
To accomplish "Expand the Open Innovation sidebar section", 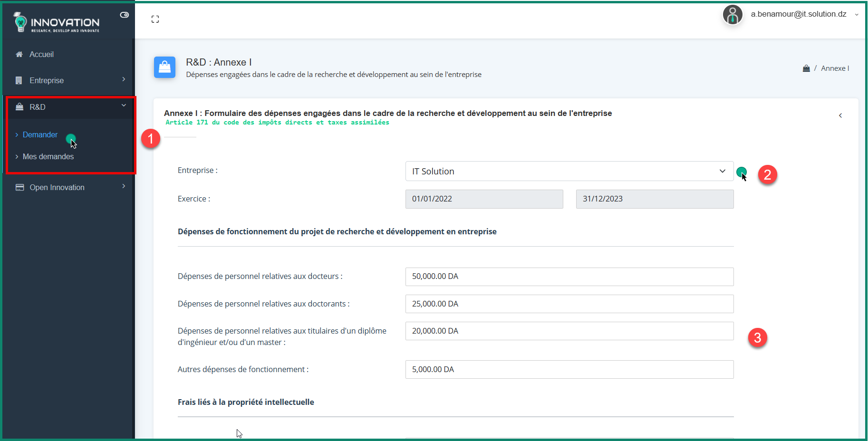I will tap(124, 186).
